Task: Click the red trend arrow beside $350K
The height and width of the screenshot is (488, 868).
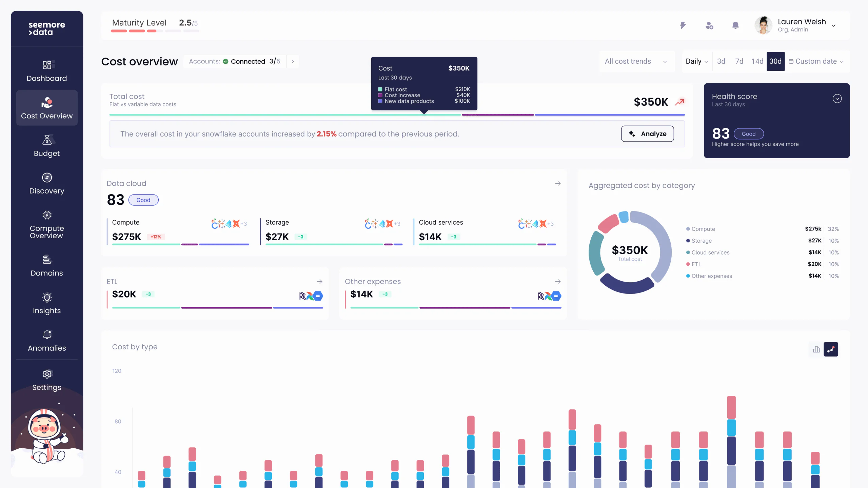Action: pos(680,102)
